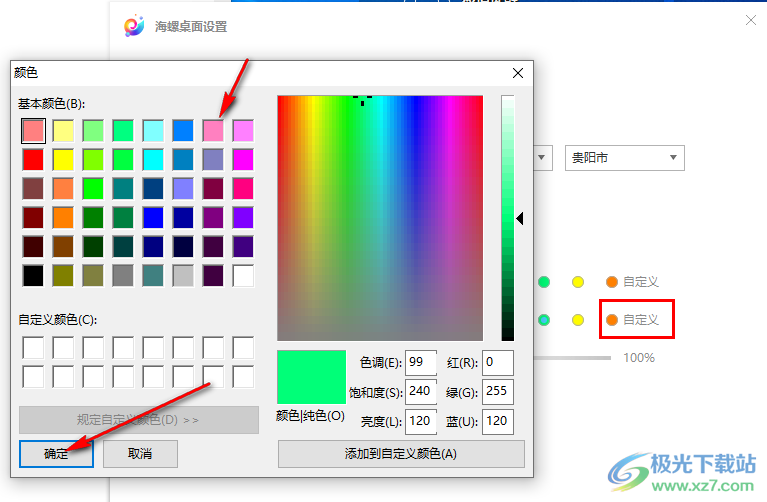
Task: Click the transparency slider near 100%
Action: 572,358
